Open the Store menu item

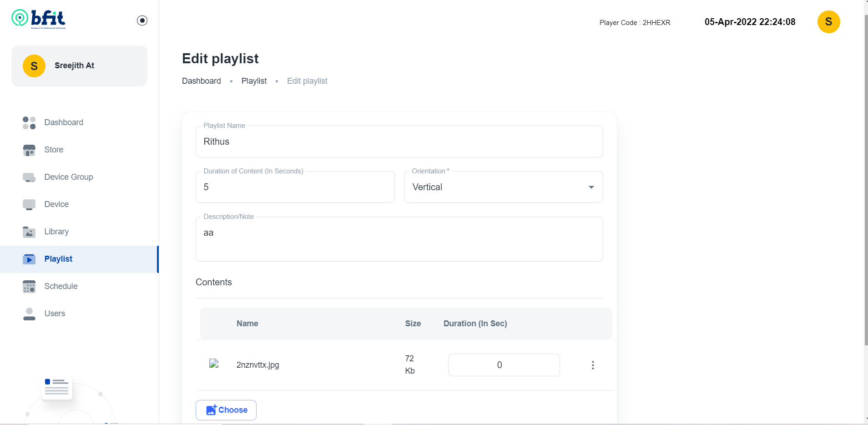click(80, 150)
